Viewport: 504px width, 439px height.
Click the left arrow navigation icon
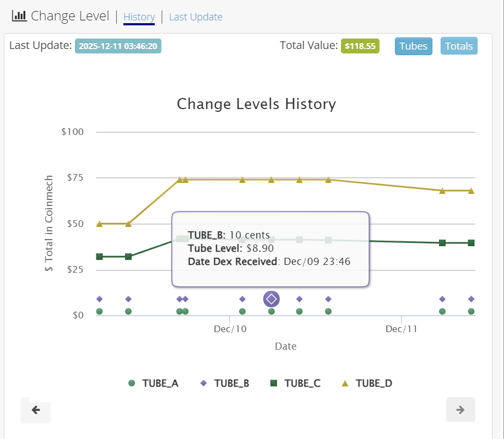click(35, 410)
